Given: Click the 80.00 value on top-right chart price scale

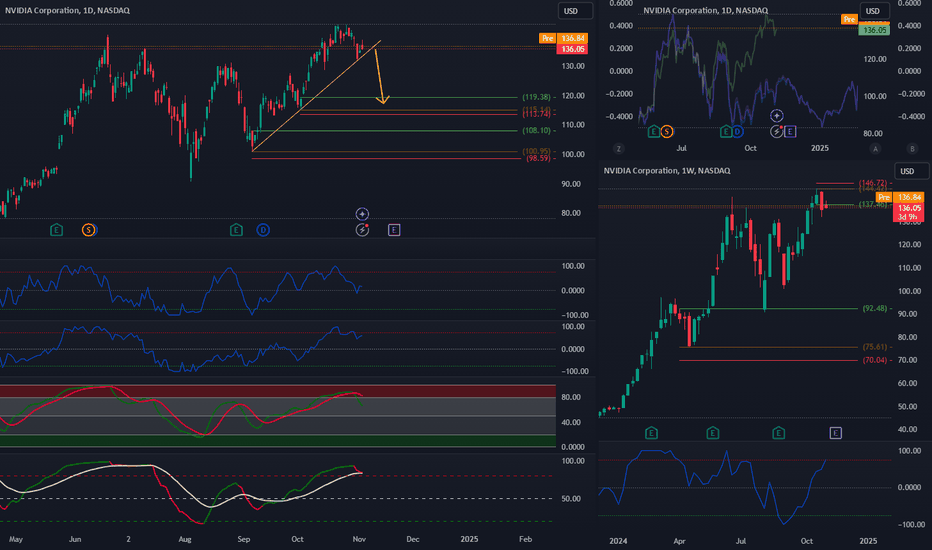Looking at the screenshot, I should tap(873, 134).
